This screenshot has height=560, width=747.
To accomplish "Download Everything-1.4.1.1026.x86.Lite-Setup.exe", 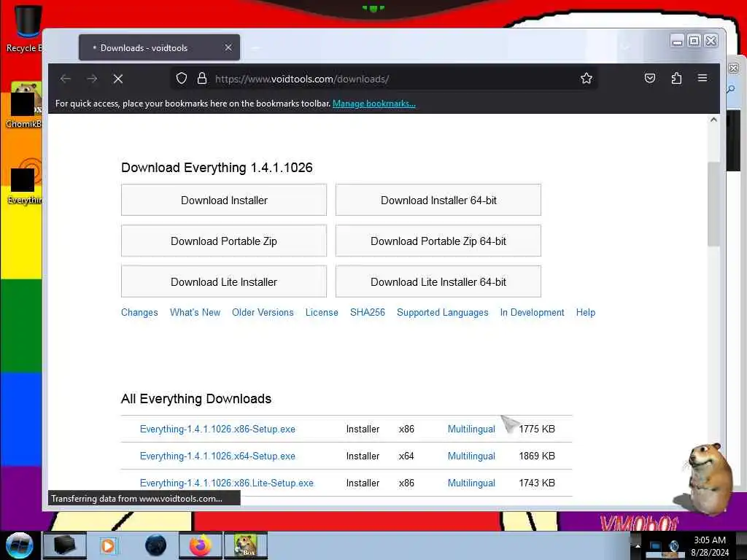I will pos(227,483).
